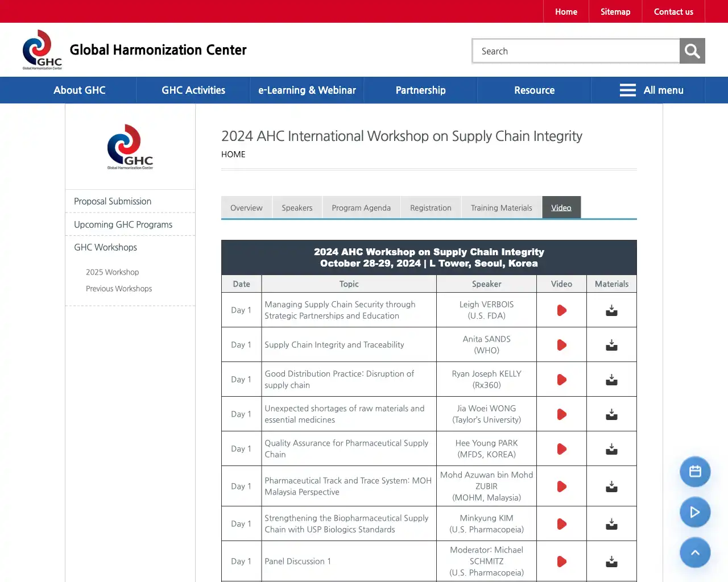Play the video for "Supply Chain Integrity and Traceability"
This screenshot has width=728, height=582.
click(x=561, y=344)
